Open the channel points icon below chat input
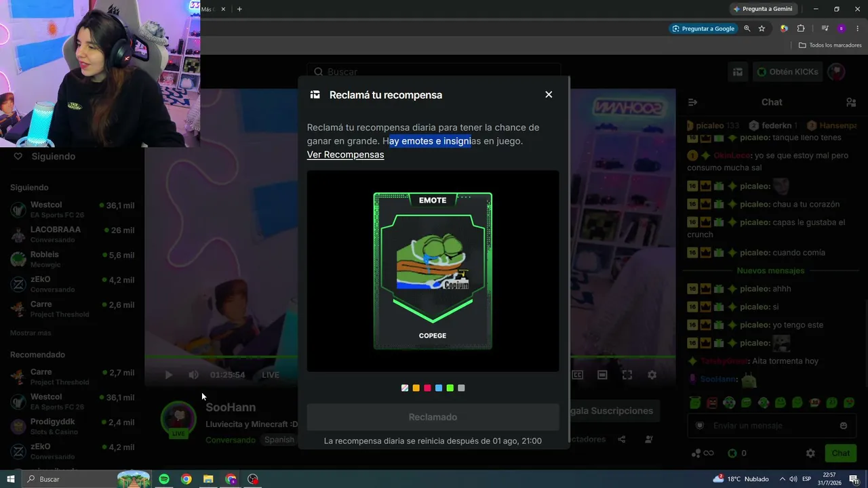 pyautogui.click(x=702, y=453)
